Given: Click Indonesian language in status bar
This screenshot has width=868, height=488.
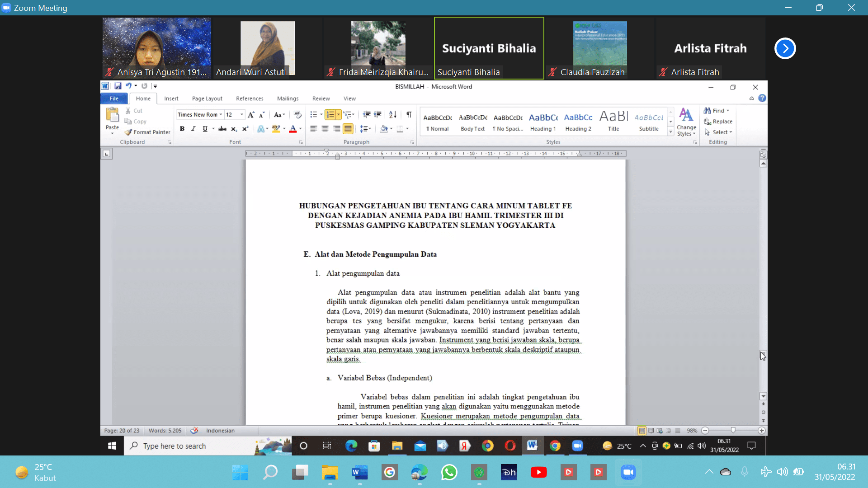Looking at the screenshot, I should pyautogui.click(x=220, y=431).
